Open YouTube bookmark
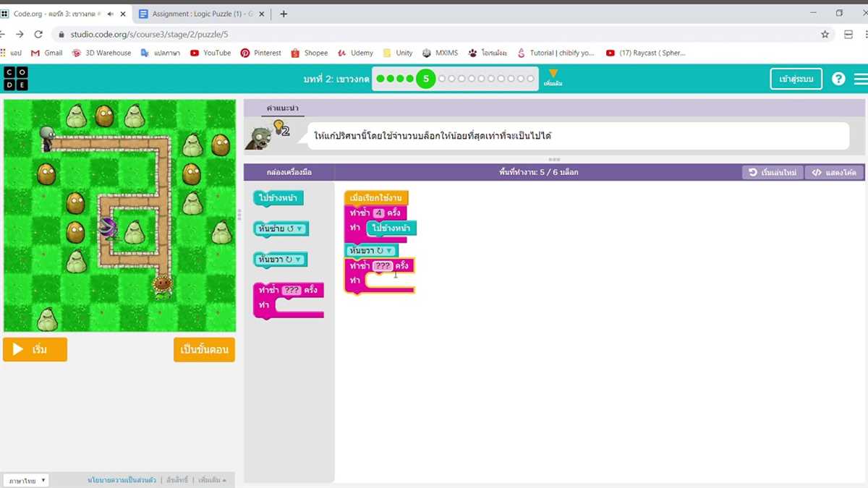 click(210, 53)
